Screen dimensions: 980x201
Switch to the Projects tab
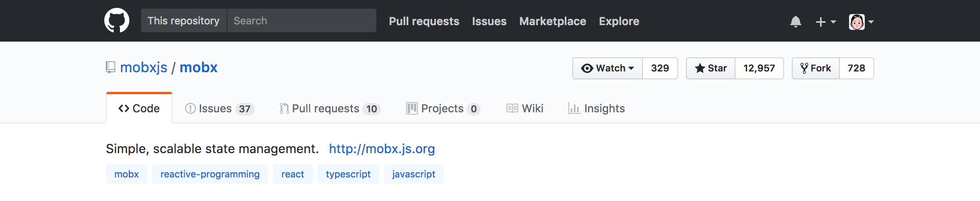click(x=443, y=108)
